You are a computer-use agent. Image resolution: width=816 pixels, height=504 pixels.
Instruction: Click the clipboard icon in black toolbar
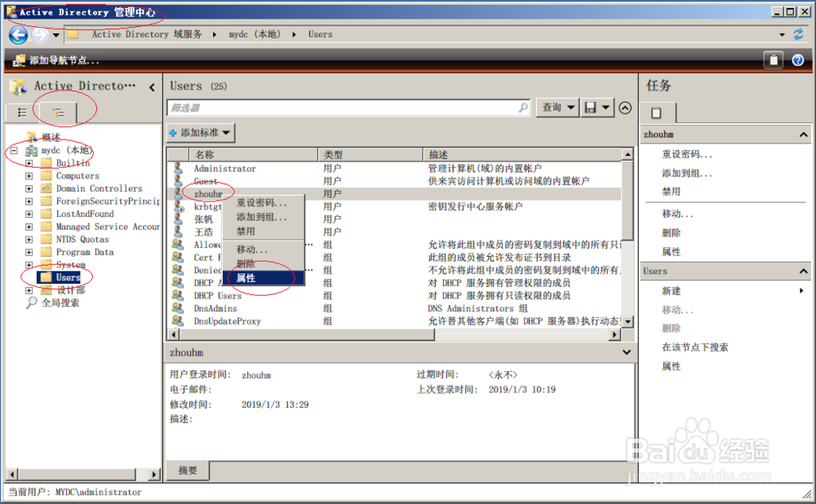pyautogui.click(x=774, y=60)
